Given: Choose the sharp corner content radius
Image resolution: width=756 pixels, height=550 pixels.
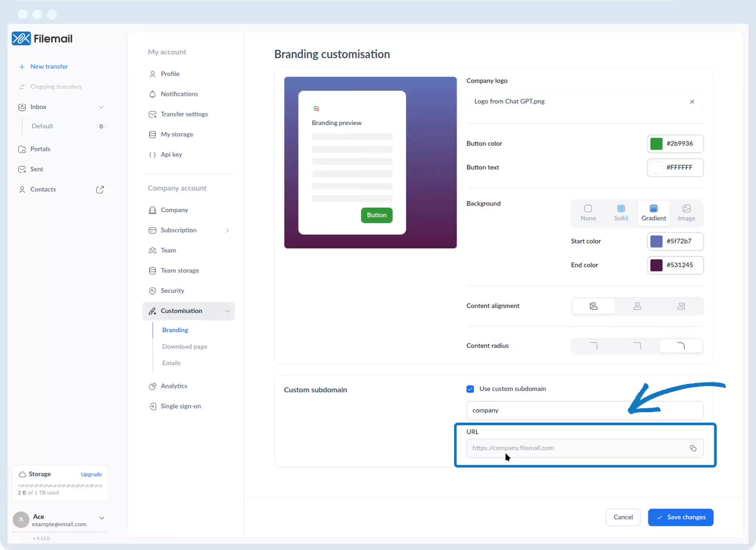Looking at the screenshot, I should (593, 346).
